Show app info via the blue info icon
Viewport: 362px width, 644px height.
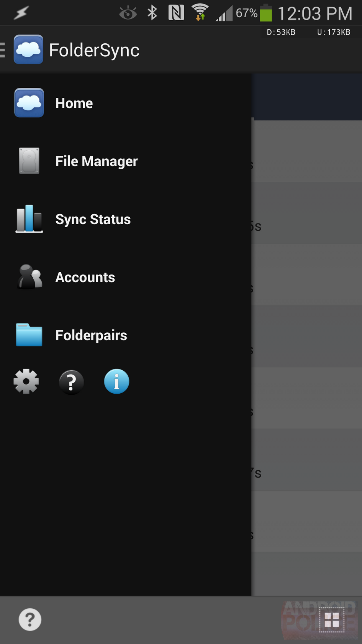116,381
